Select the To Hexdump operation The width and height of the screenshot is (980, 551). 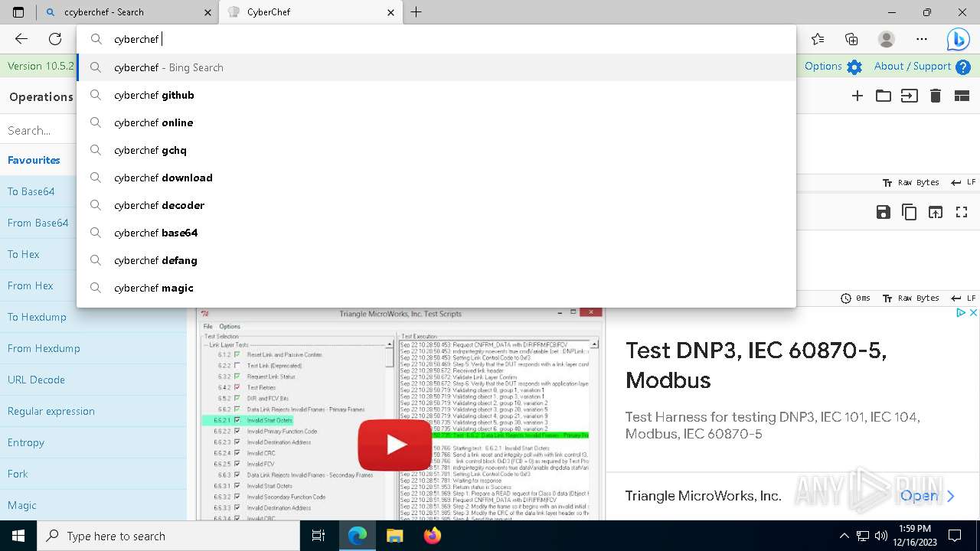click(x=93, y=317)
